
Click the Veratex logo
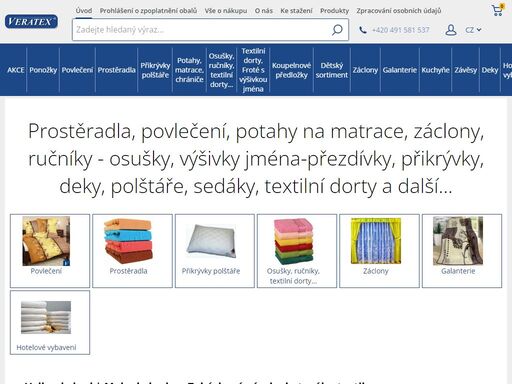31,22
